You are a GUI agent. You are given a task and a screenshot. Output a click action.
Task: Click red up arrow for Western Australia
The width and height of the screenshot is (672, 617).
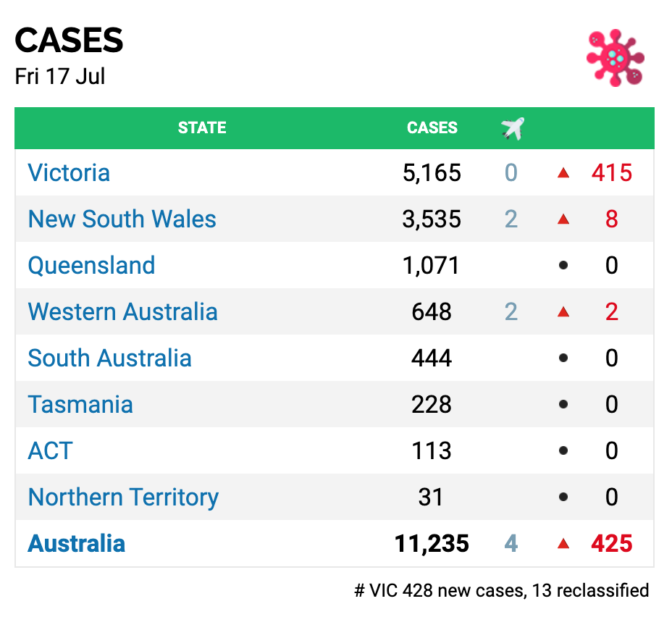click(x=563, y=312)
